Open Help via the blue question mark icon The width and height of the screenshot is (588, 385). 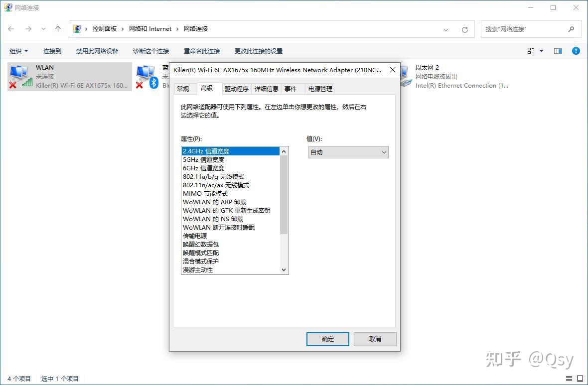tap(576, 50)
